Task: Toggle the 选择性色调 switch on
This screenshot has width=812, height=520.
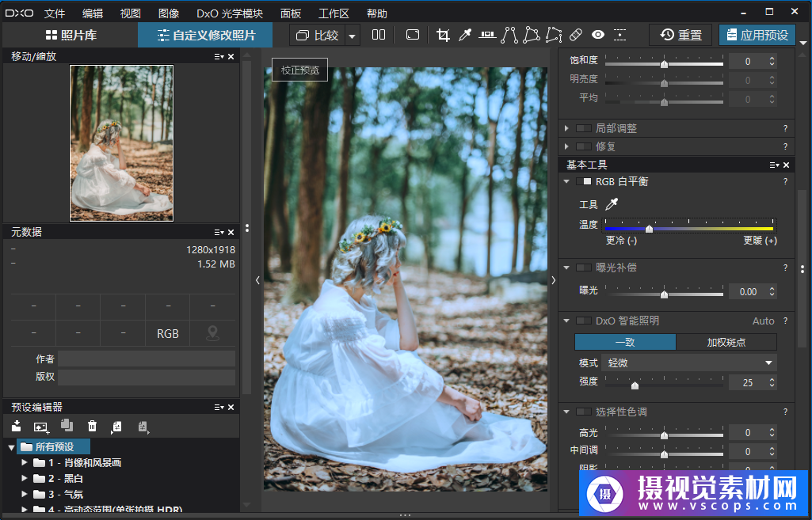Action: 584,412
